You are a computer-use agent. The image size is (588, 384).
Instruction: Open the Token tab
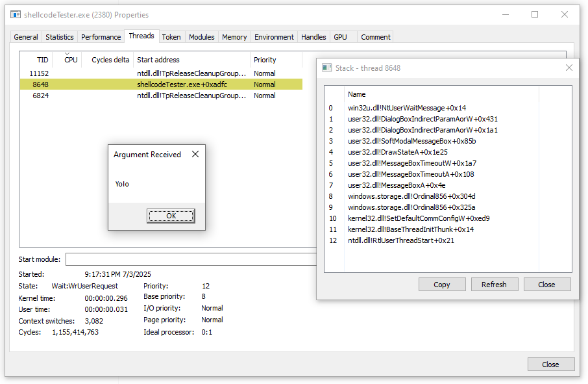coord(171,37)
